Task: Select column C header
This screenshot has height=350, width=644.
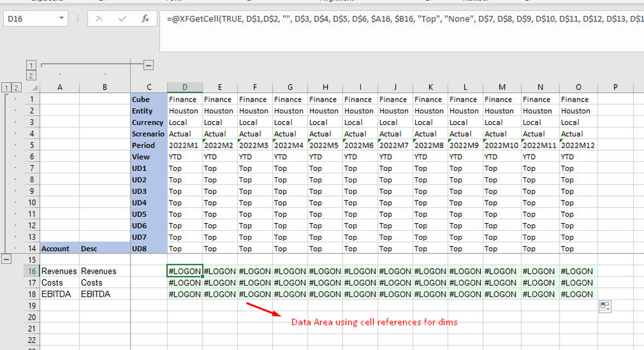Action: coord(149,87)
